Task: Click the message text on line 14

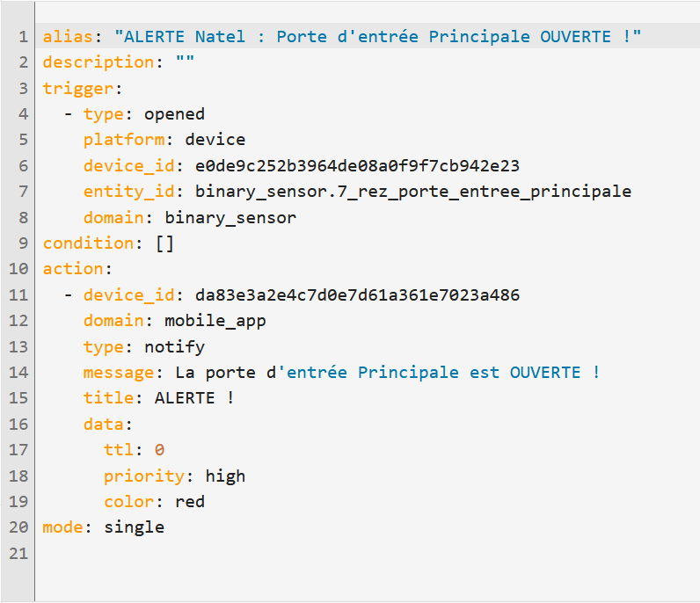Action: (388, 373)
